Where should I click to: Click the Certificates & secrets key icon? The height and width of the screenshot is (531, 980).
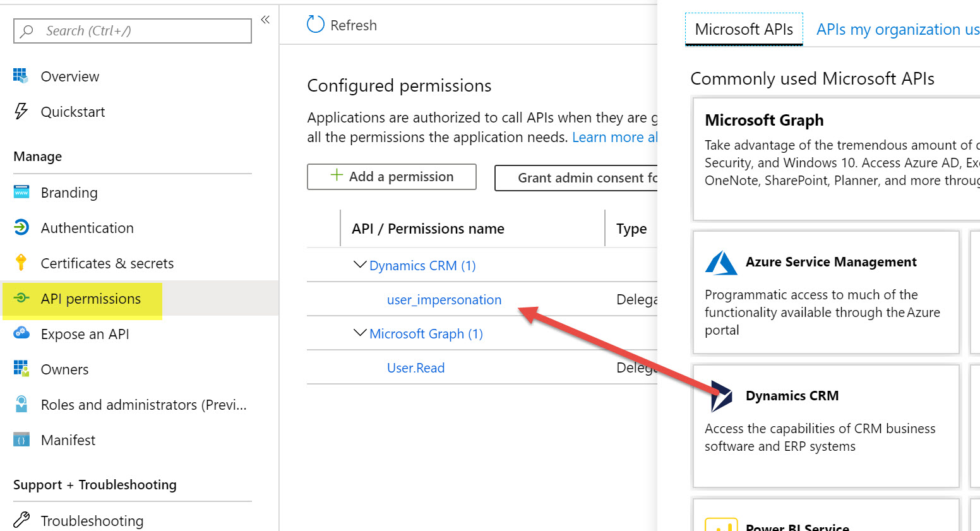[x=21, y=263]
